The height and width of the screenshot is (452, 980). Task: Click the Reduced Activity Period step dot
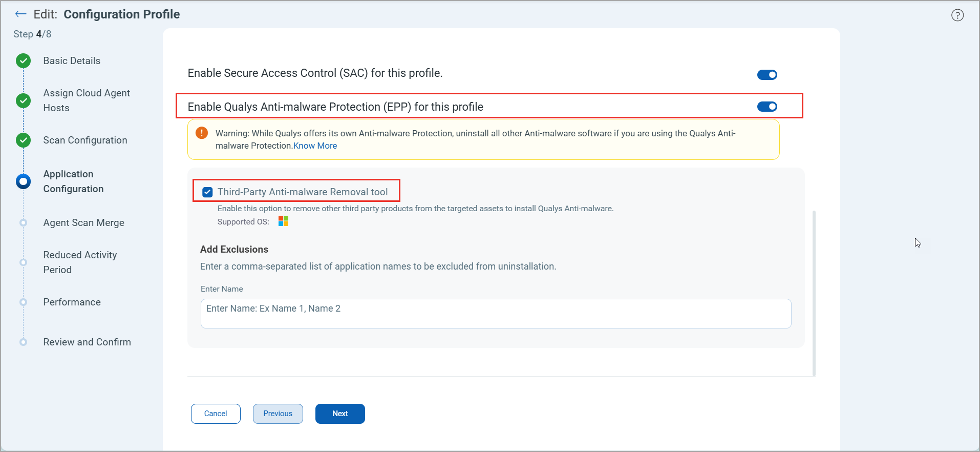(x=23, y=262)
